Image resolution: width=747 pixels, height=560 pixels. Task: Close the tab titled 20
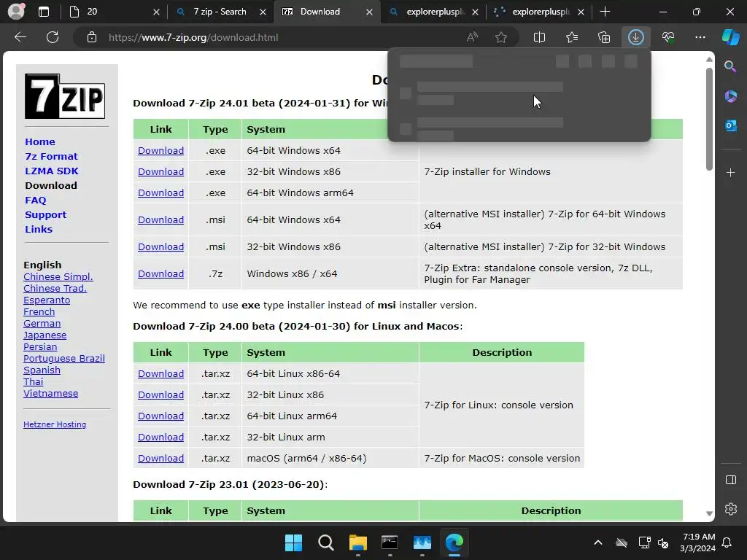pyautogui.click(x=156, y=12)
